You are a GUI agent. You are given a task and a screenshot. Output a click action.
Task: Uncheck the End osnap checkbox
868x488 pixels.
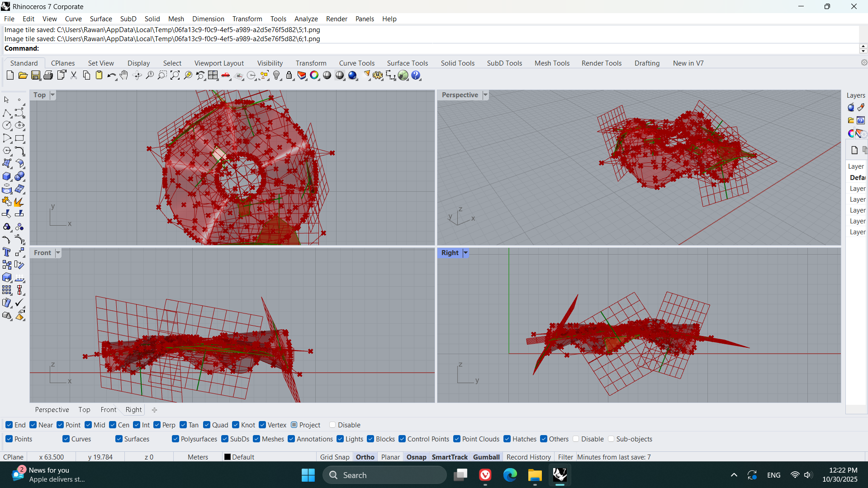point(9,425)
